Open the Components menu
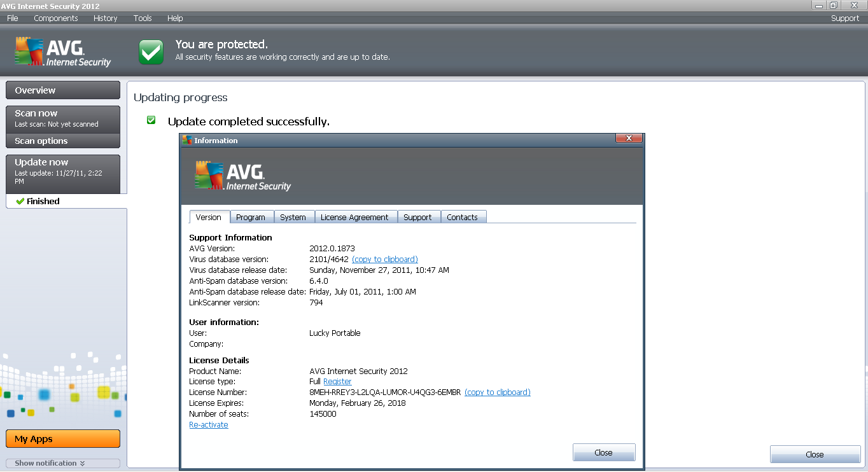 coord(56,18)
